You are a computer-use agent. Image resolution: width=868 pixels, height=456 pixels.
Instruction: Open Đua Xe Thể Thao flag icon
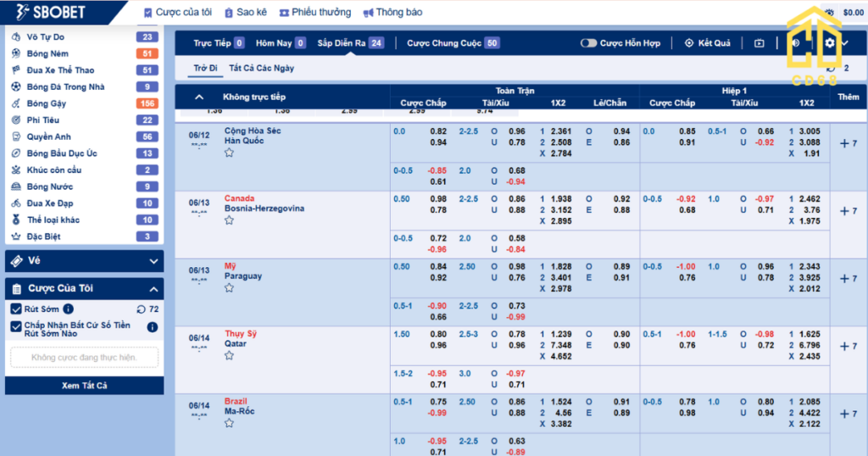point(16,70)
